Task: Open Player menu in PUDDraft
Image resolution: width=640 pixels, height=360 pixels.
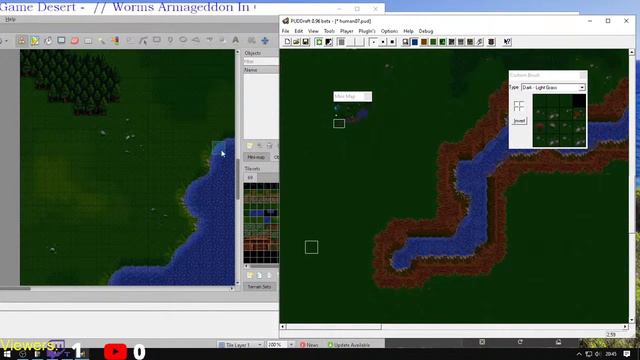Action: [347, 31]
